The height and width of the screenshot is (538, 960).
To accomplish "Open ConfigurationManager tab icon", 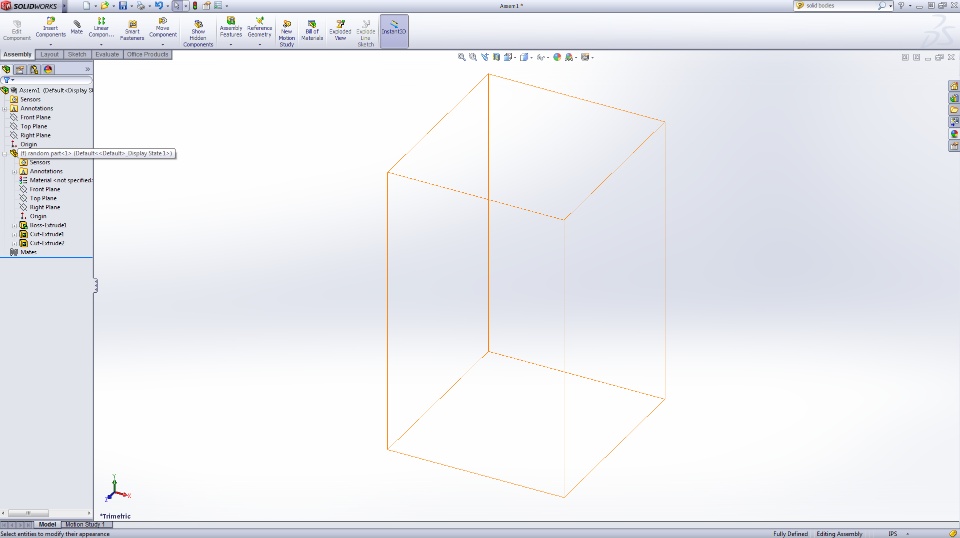I will [x=34, y=69].
